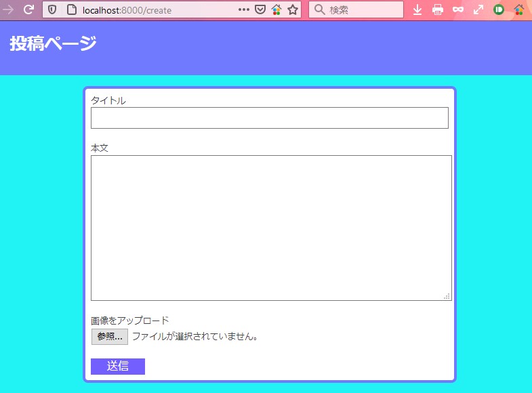The height and width of the screenshot is (393, 532).
Task: Click the green circular extension icon
Action: coord(499,9)
